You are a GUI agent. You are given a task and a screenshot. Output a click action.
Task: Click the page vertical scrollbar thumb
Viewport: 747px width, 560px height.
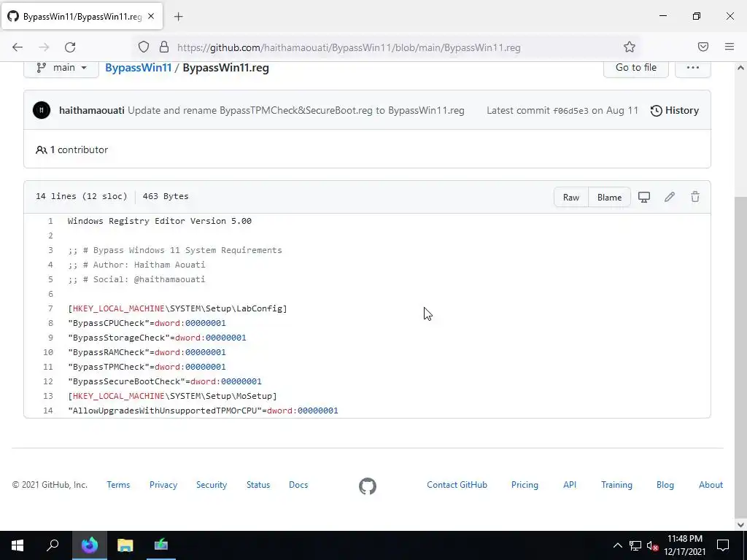click(740, 357)
